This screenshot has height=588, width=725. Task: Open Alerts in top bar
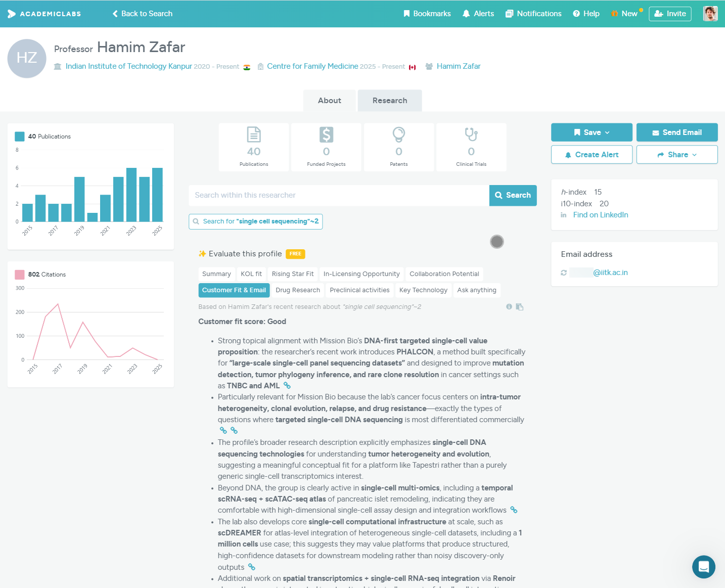[x=478, y=14]
